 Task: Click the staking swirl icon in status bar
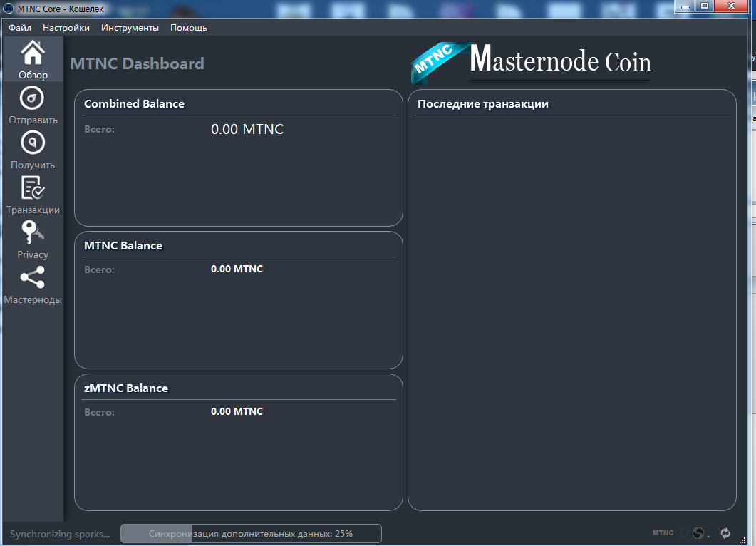[x=698, y=533]
